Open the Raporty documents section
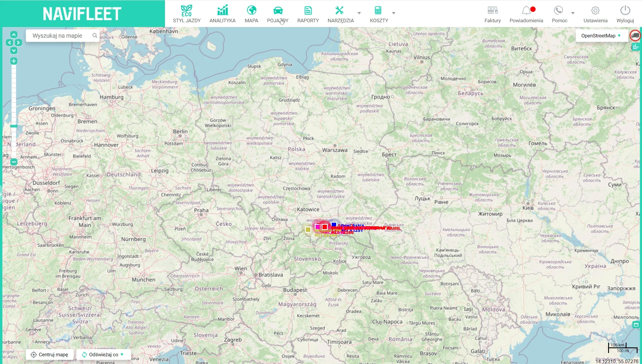Image resolution: width=642 pixels, height=364 pixels. 308,14
